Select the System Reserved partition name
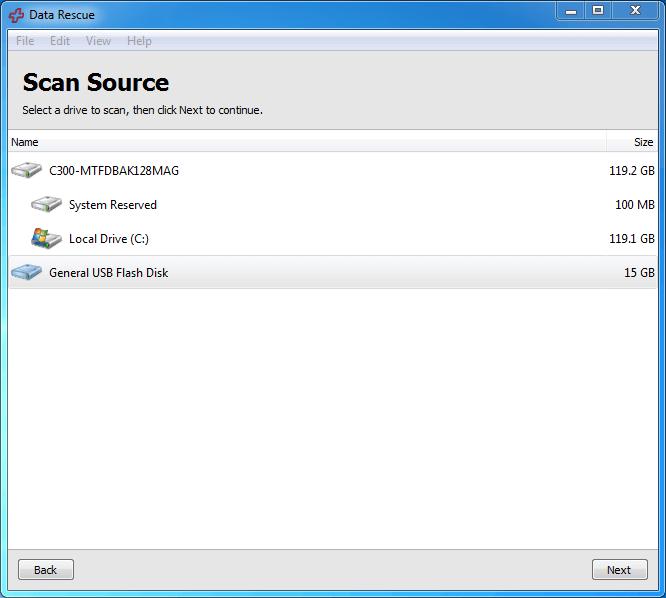Image resolution: width=666 pixels, height=598 pixels. [x=113, y=205]
